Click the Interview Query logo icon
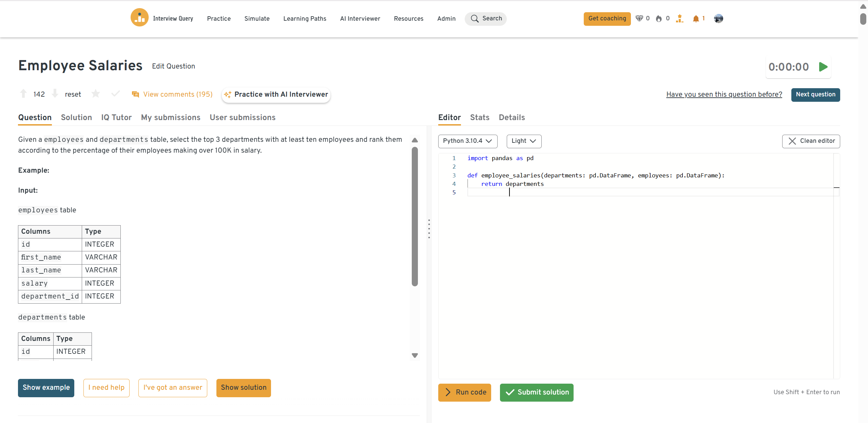 [139, 18]
